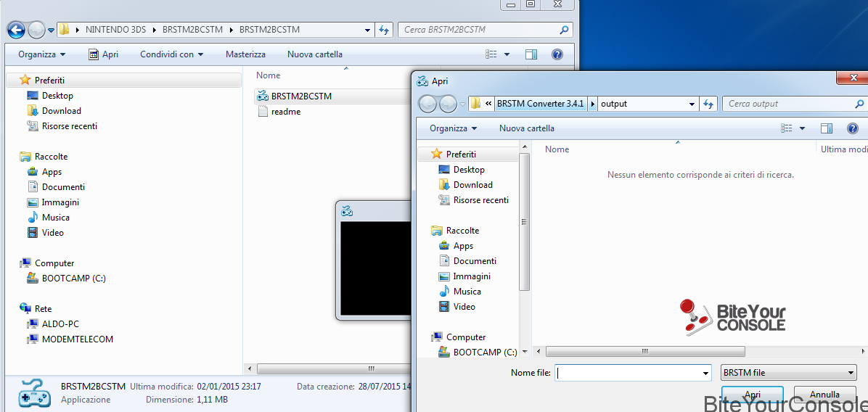Click the Nome file input field
868x412 pixels.
[632, 373]
